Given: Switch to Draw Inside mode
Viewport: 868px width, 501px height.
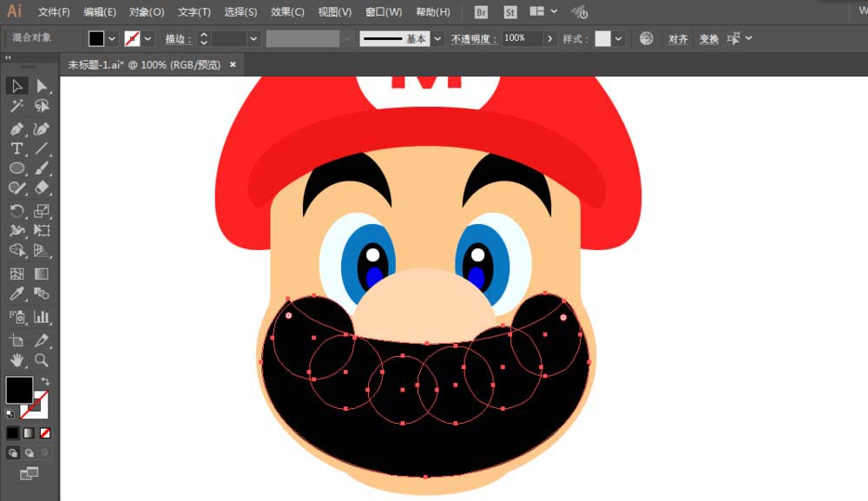Looking at the screenshot, I should tap(45, 452).
